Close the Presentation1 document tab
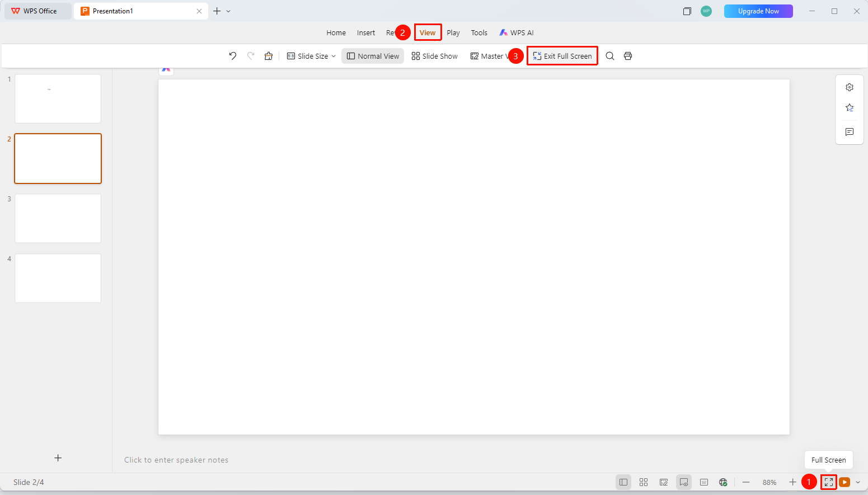 [199, 11]
